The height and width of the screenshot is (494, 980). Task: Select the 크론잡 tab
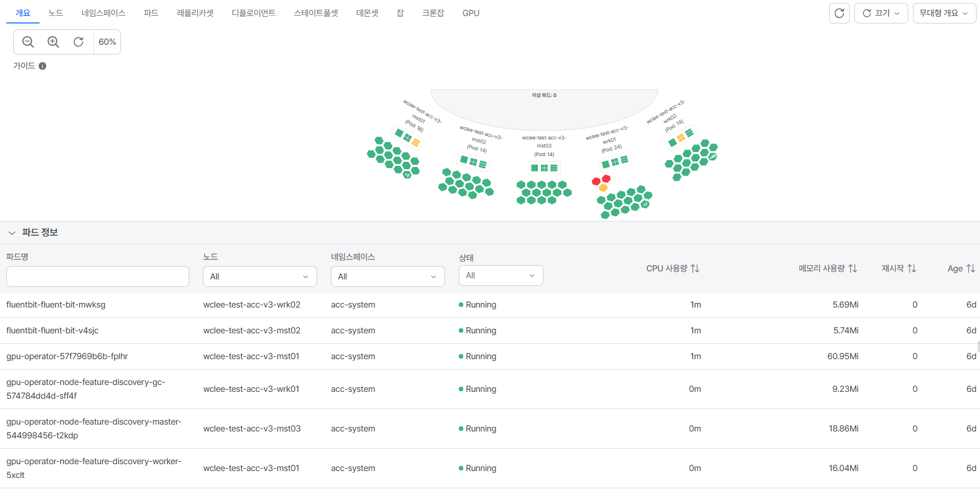point(433,13)
